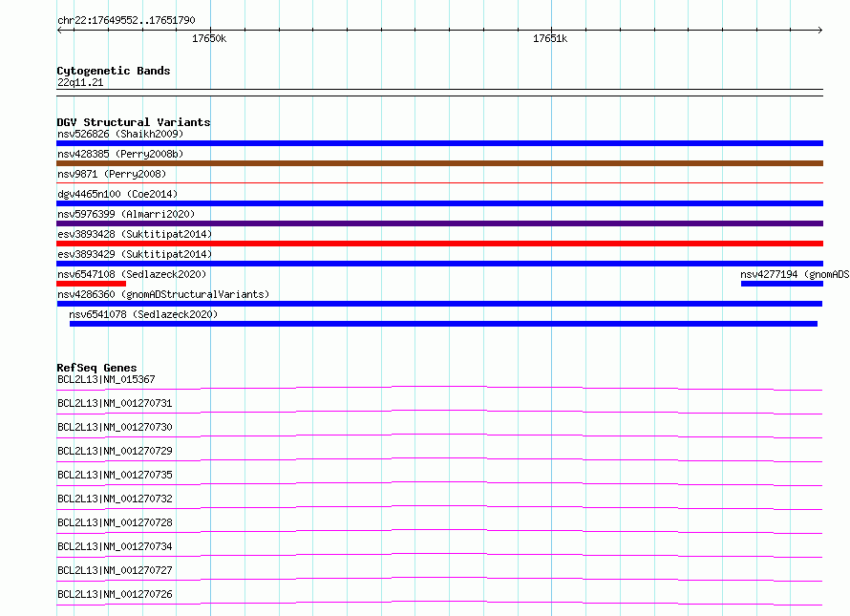Open the nsv4286360 (gnomADStructuralVariants) label

coord(163,294)
